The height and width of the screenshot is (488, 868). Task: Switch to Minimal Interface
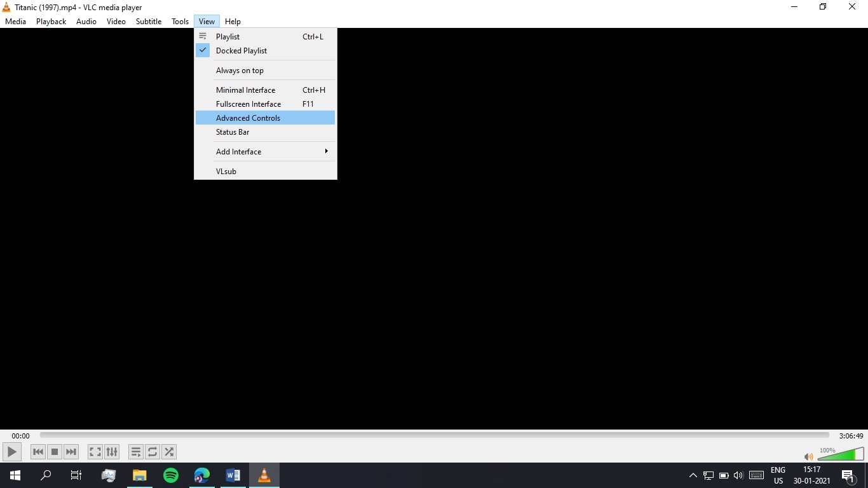pyautogui.click(x=266, y=90)
